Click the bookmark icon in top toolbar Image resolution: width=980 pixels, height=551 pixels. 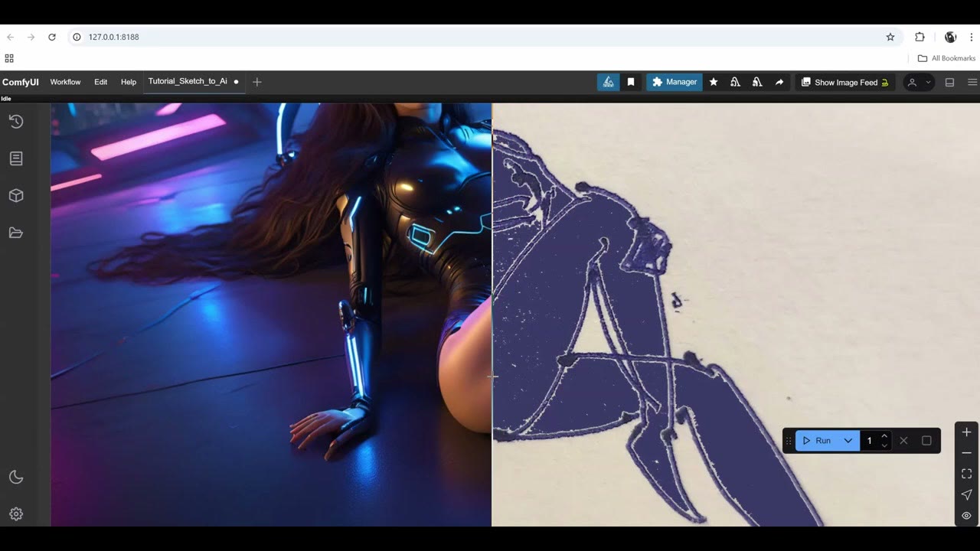coord(631,82)
